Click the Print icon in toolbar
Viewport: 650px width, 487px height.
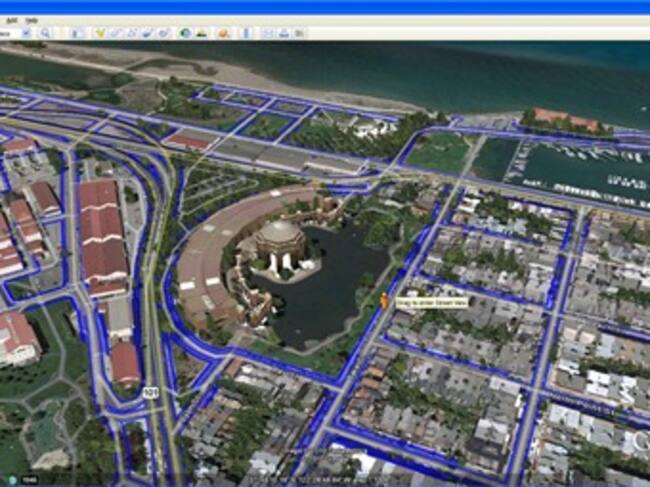coord(284,33)
